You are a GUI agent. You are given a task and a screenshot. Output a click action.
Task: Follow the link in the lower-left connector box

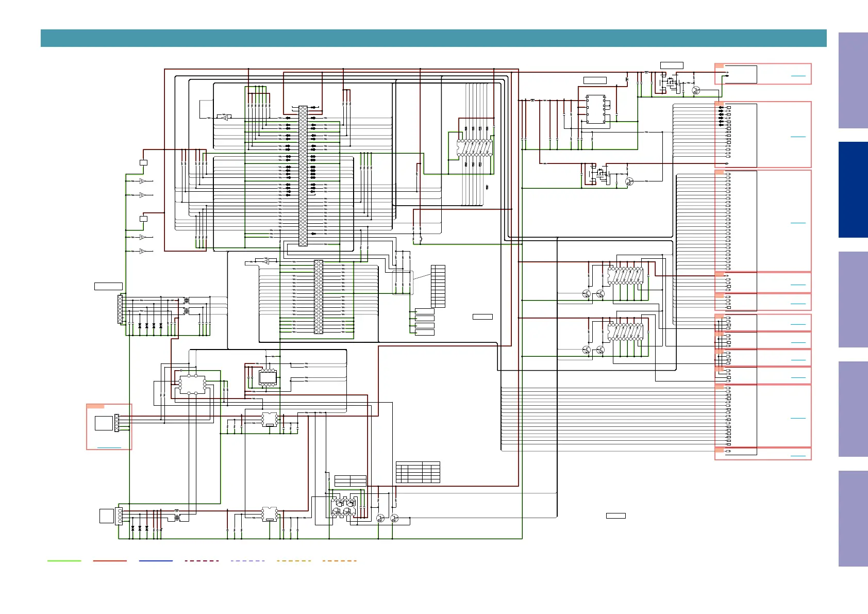coord(109,447)
